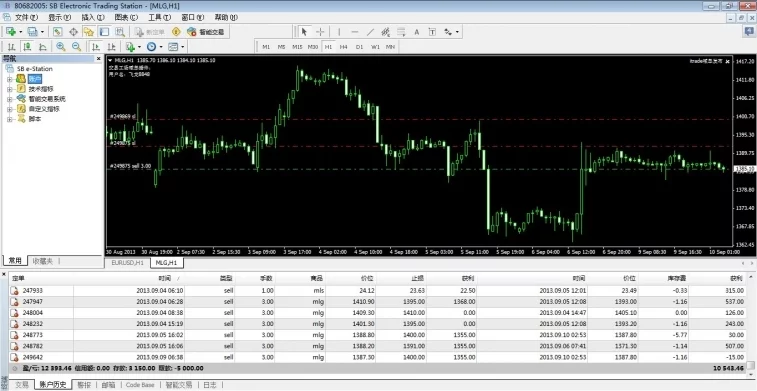Expand the 技术指标 tree node
Viewport: 757px width, 391px height.
[x=9, y=89]
